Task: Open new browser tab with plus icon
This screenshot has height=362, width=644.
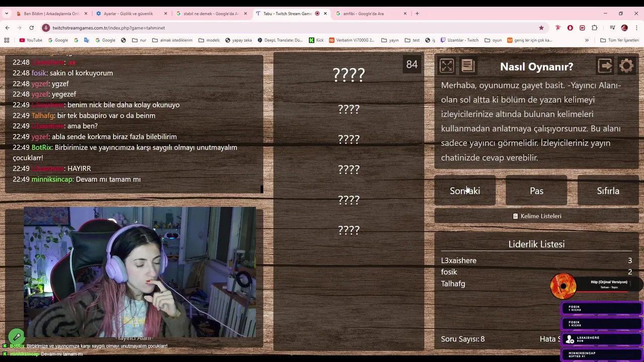Action: click(417, 14)
